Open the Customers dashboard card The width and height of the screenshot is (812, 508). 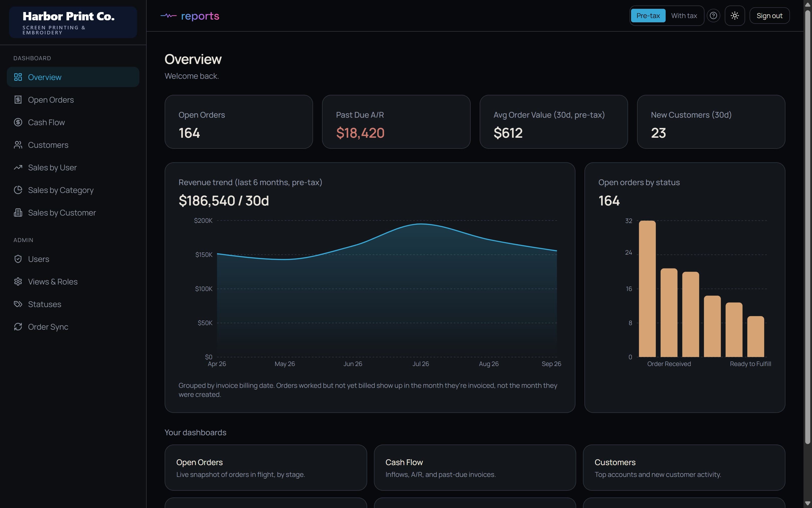684,467
